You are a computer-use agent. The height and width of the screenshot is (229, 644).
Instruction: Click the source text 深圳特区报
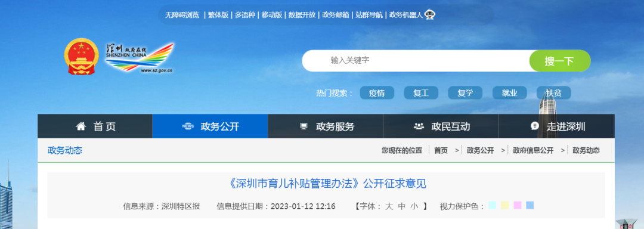coord(181,206)
